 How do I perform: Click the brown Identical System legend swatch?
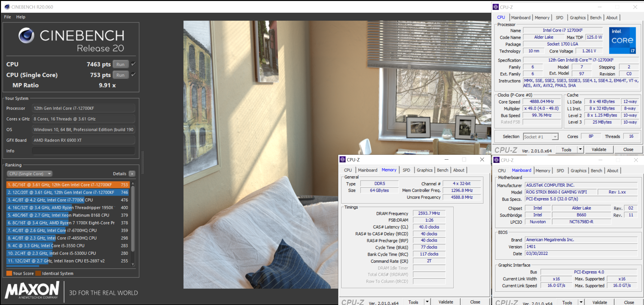point(38,273)
